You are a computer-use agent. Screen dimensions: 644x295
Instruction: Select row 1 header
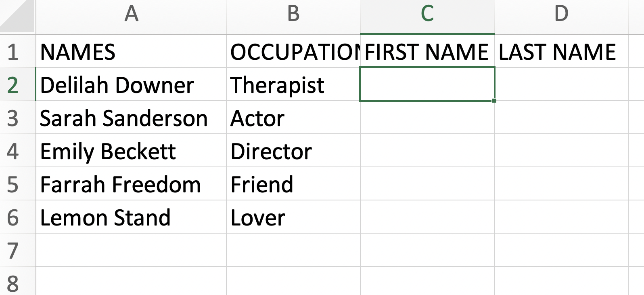tap(17, 51)
